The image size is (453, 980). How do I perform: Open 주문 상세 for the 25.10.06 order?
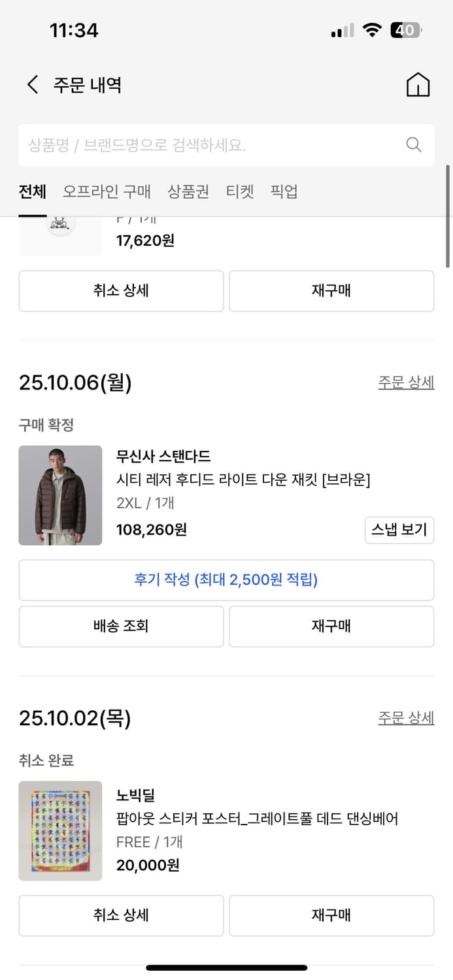click(x=407, y=382)
